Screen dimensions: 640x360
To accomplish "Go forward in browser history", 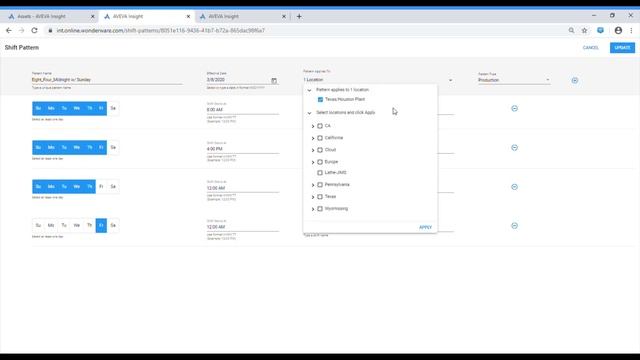I will [21, 30].
